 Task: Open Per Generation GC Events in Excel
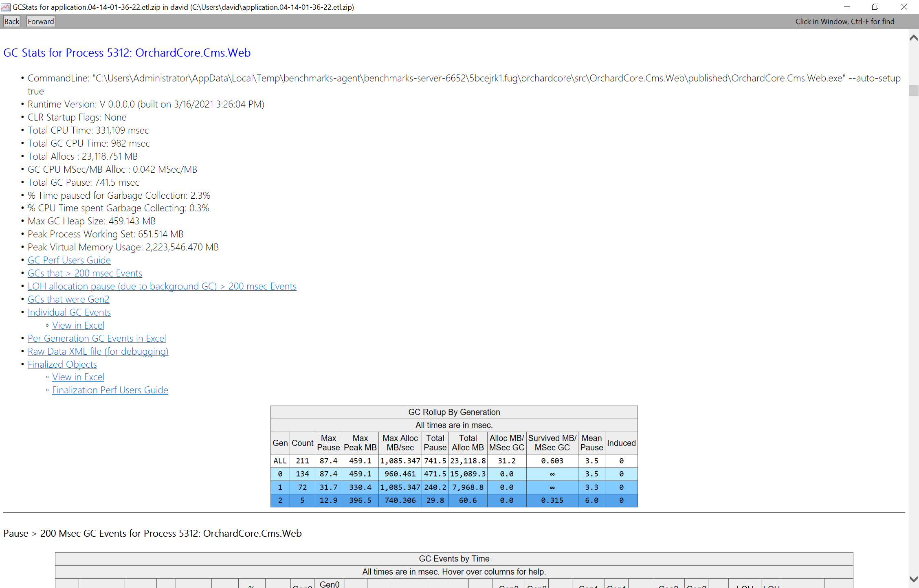(97, 338)
